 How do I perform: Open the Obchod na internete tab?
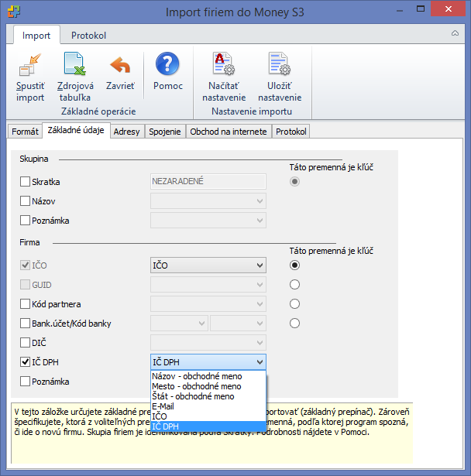coord(229,132)
